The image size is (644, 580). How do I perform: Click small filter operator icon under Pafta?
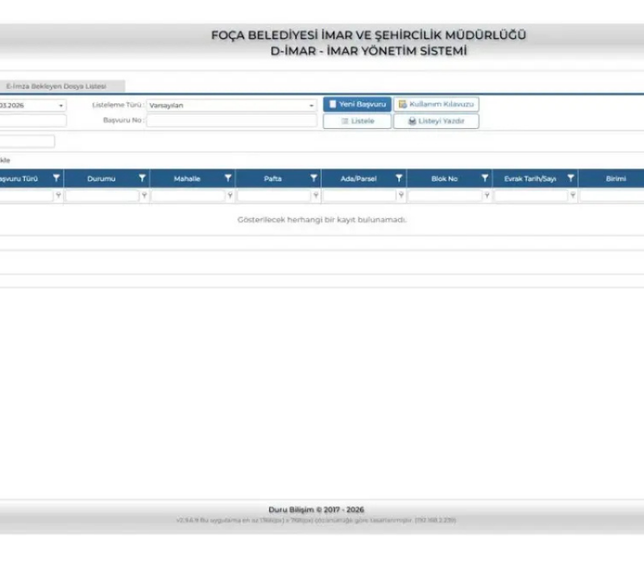click(x=316, y=196)
